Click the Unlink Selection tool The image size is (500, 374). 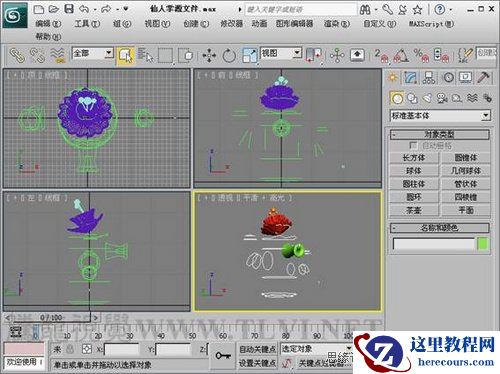click(37, 55)
